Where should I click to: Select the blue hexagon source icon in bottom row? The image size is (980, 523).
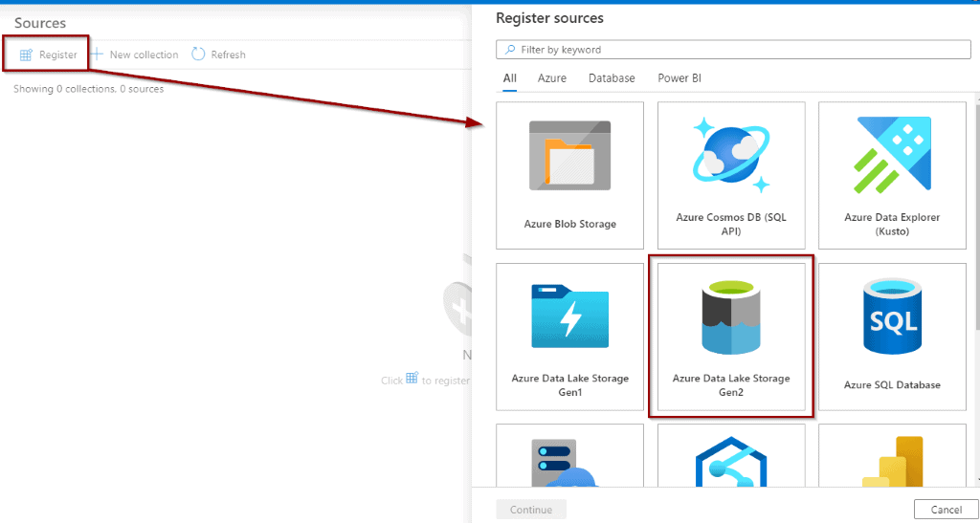731,462
